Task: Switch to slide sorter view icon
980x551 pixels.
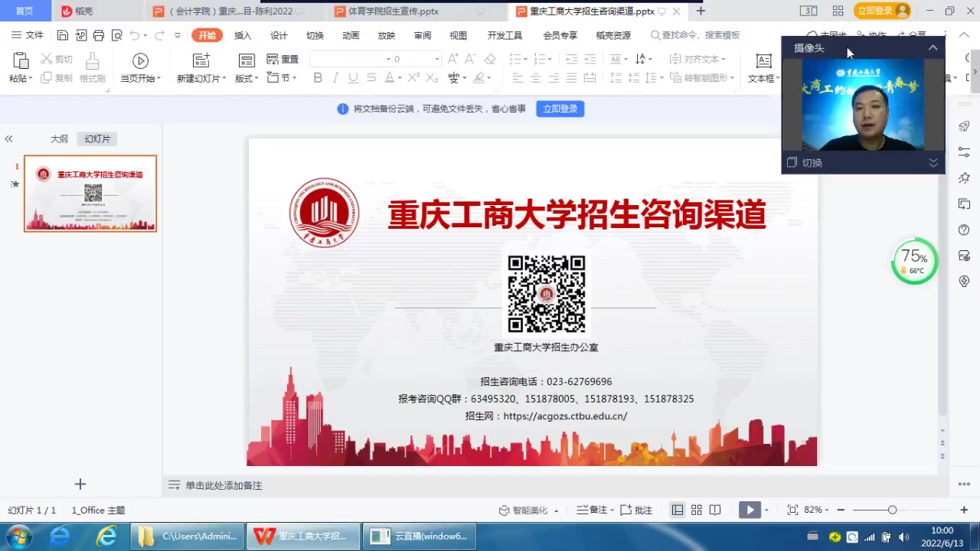Action: [x=697, y=510]
